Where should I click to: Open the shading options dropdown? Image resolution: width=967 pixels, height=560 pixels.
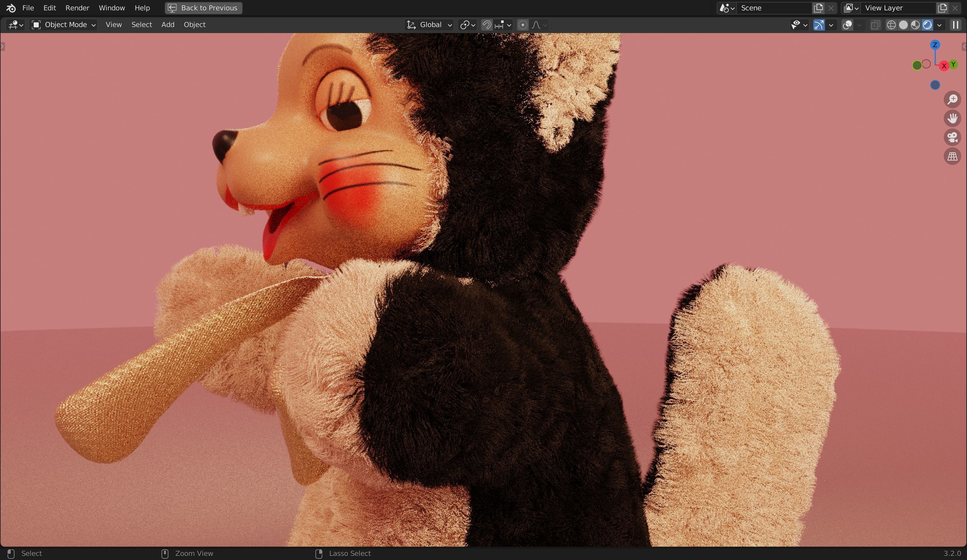[939, 25]
